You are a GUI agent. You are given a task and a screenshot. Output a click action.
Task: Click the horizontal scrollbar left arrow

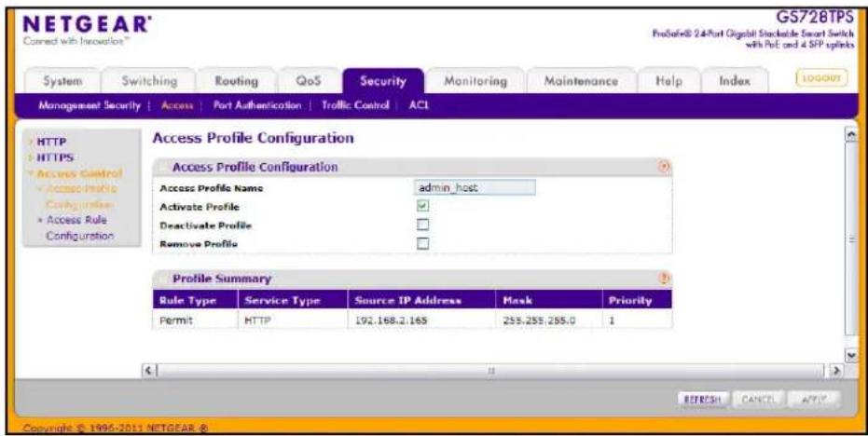[x=149, y=370]
